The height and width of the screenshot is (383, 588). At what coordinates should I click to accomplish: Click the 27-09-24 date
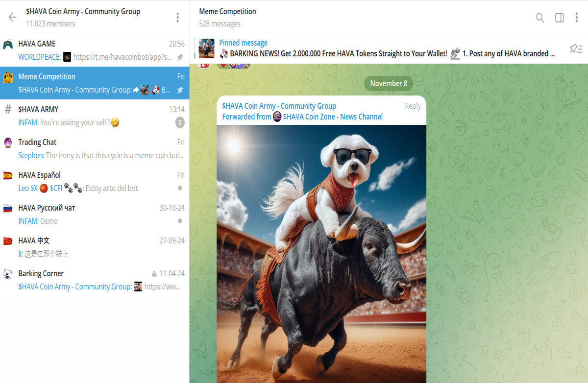tap(172, 241)
